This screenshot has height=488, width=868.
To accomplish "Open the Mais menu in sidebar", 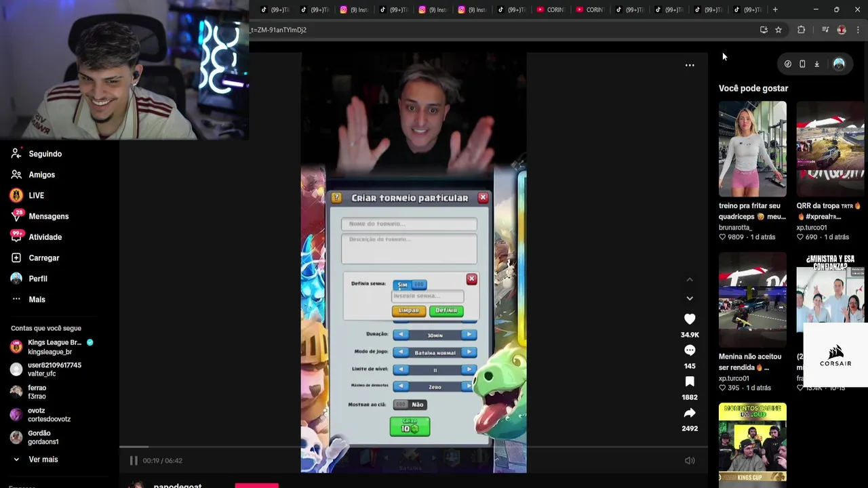I will coord(28,300).
